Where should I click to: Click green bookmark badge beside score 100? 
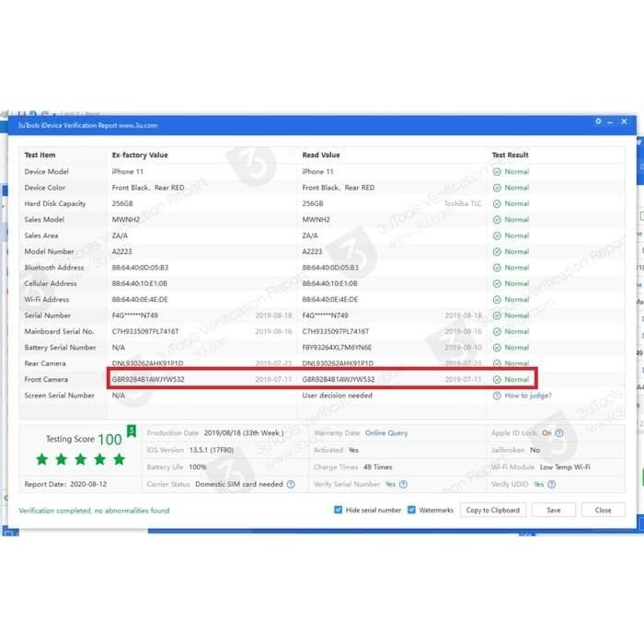(132, 431)
